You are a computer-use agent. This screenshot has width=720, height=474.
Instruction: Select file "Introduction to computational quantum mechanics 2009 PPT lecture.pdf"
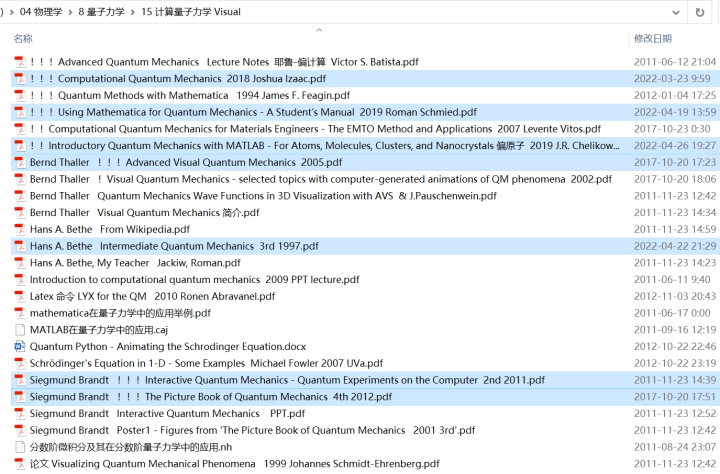coord(195,280)
